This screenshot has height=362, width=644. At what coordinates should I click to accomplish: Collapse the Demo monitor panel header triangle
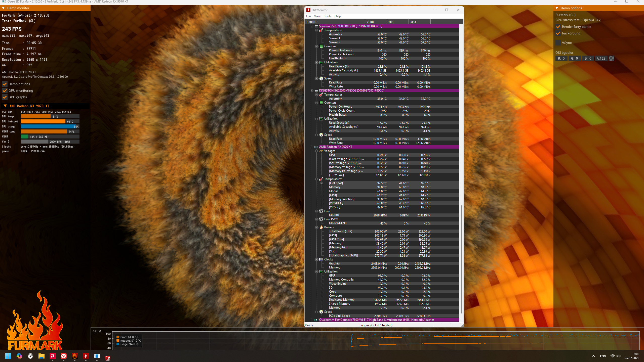[x=4, y=8]
